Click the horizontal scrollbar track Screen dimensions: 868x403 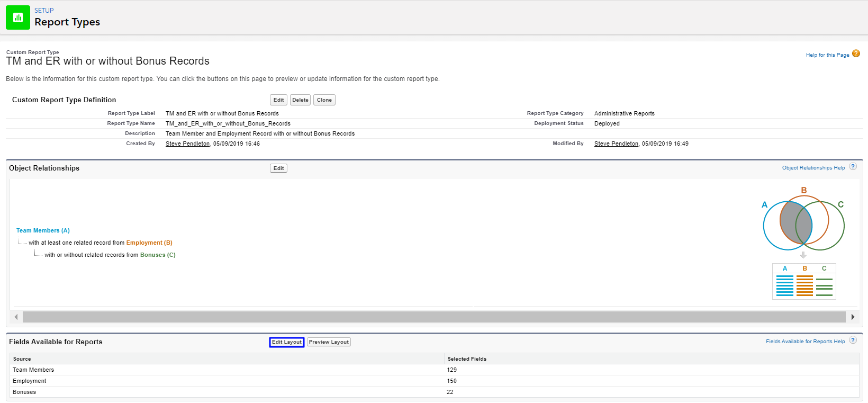[434, 317]
